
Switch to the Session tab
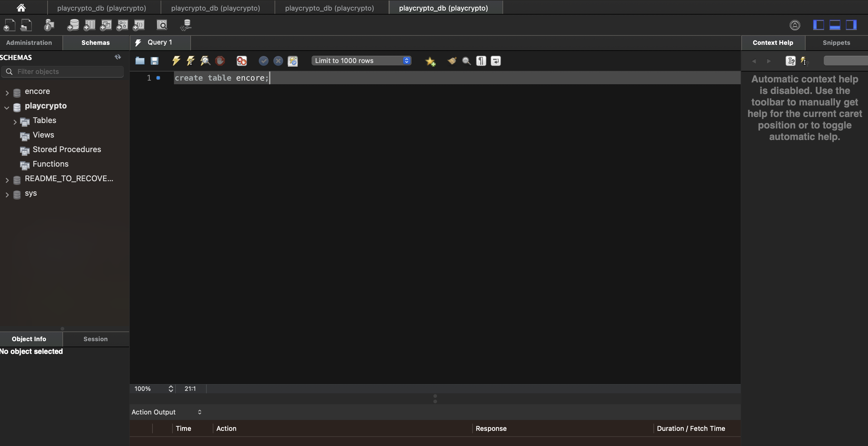95,339
